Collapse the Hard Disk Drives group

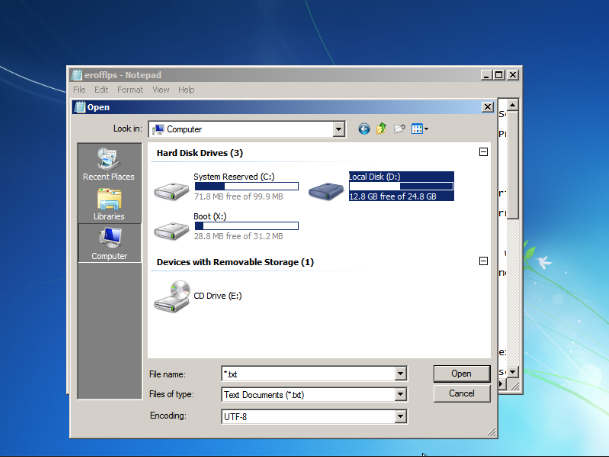[x=483, y=152]
